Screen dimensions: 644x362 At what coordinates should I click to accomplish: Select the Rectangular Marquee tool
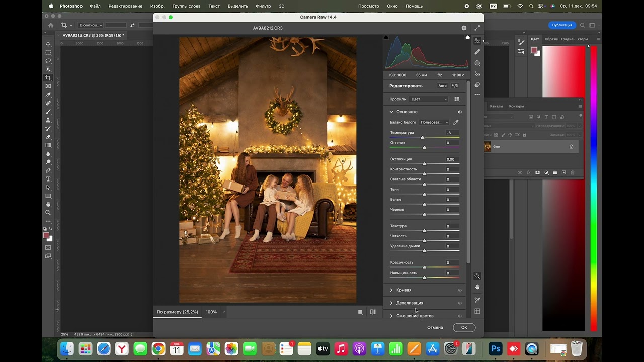[x=48, y=53]
